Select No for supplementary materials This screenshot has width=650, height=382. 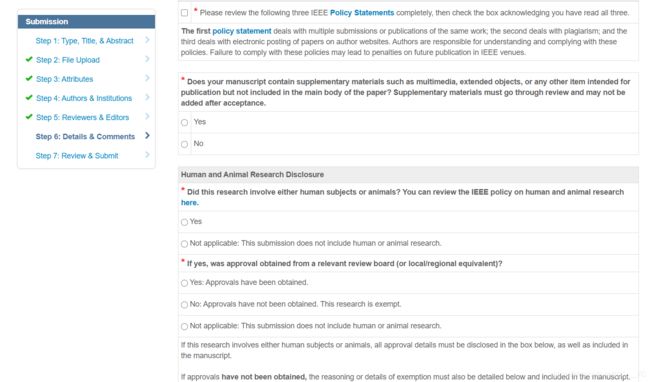(184, 144)
